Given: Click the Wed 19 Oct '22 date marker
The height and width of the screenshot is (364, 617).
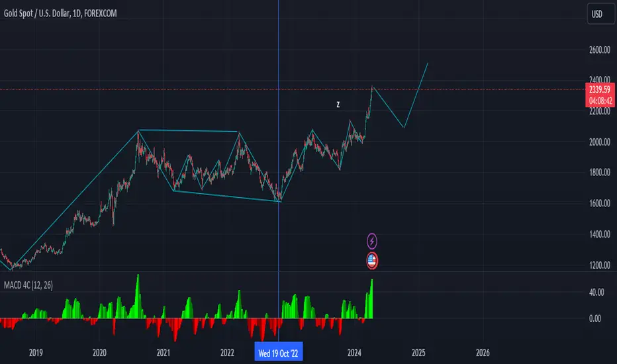Looking at the screenshot, I should coord(279,353).
